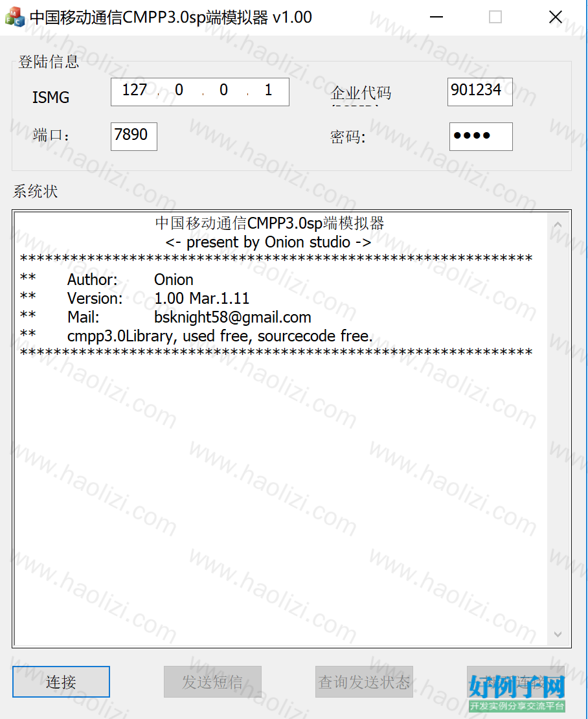Viewport: 588px width, 719px height.
Task: Click the Author: Onion line
Action: click(x=130, y=280)
